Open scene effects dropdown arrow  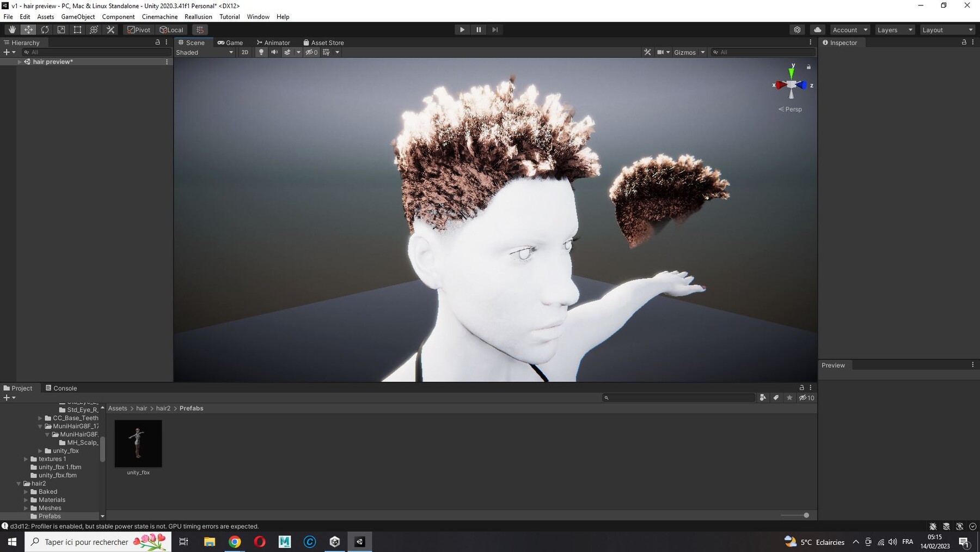pyautogui.click(x=298, y=52)
